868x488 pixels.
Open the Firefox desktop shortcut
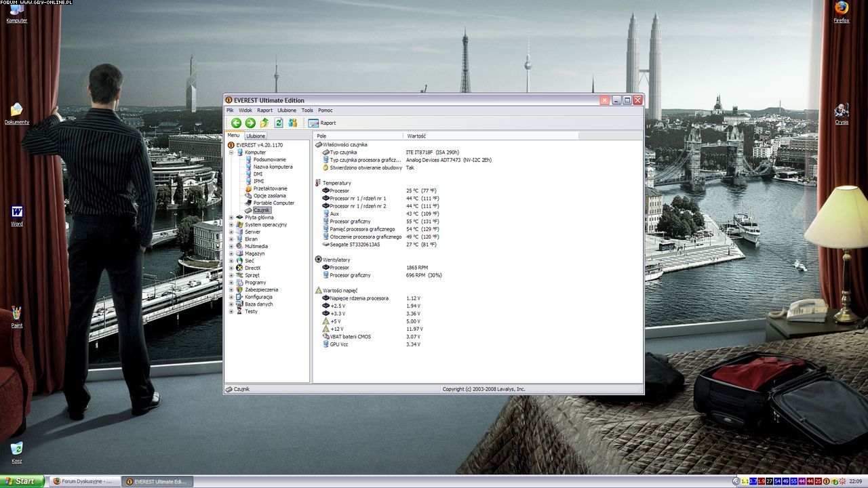[842, 9]
